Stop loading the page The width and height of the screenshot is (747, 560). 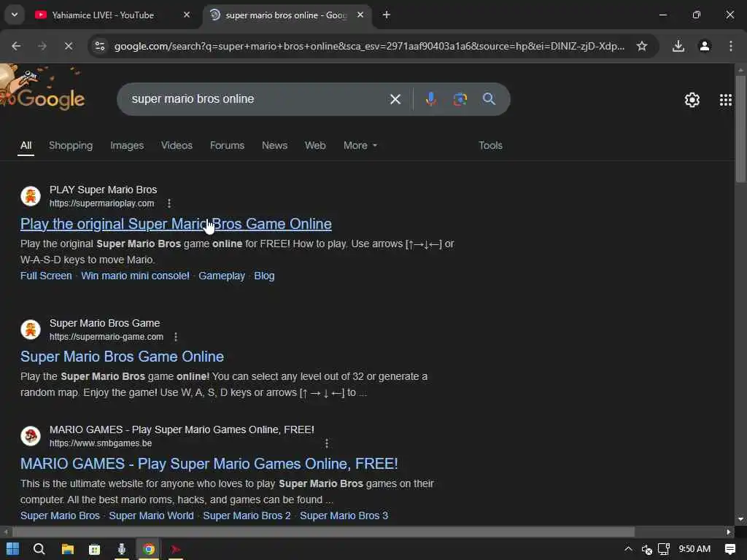pyautogui.click(x=68, y=46)
